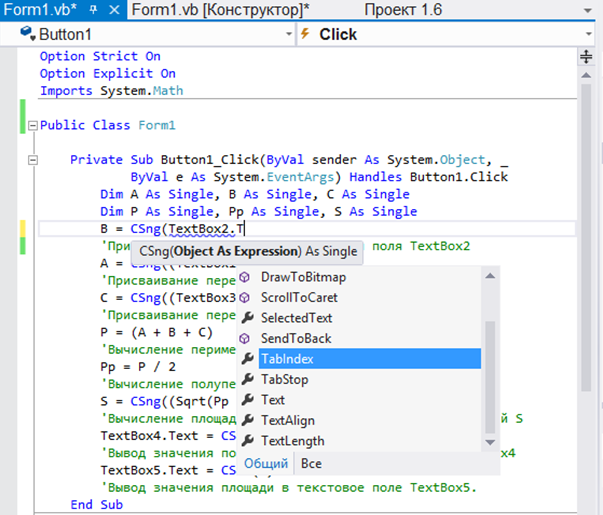Viewport: 603px width, 515px height.
Task: Select the highlighted TabIndex suggestion
Action: click(x=370, y=358)
